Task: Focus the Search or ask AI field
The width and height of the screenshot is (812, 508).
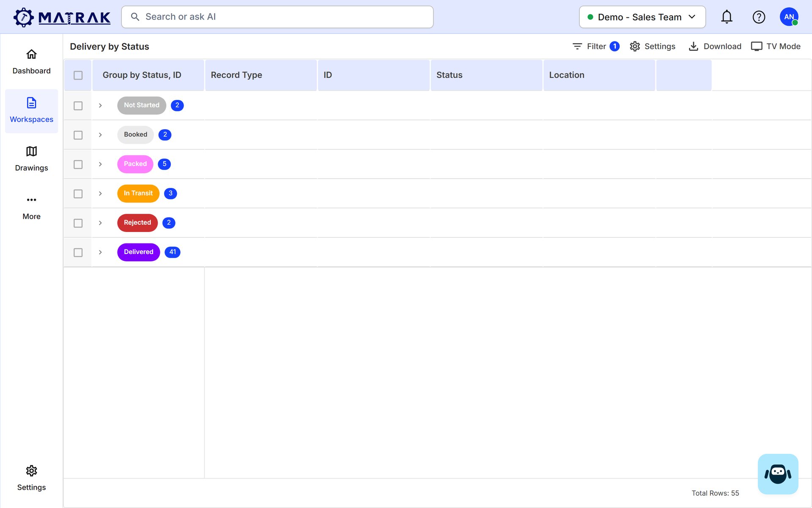Action: pyautogui.click(x=277, y=17)
